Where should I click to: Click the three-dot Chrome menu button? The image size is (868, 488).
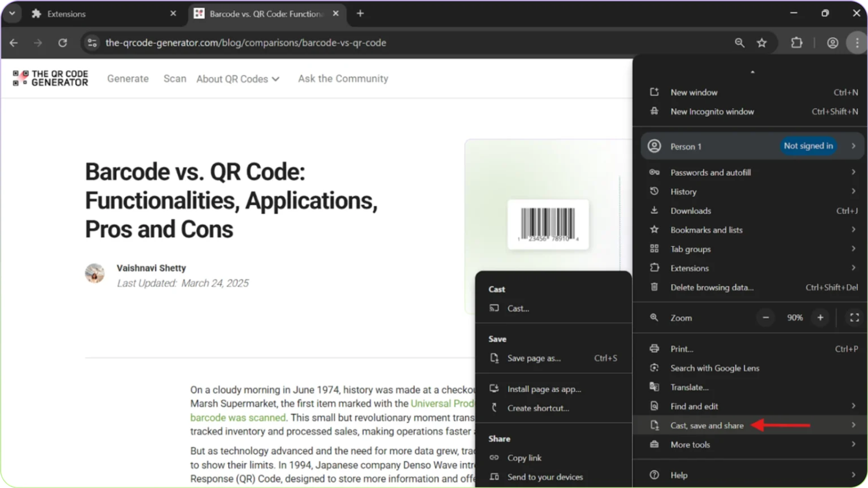click(x=857, y=42)
